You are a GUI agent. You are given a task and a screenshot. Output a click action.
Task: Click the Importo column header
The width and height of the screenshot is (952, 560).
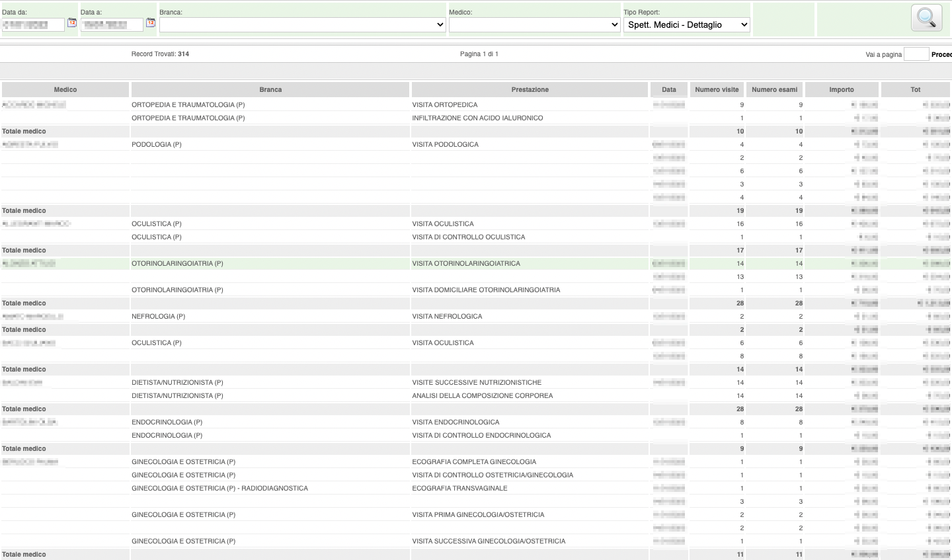pos(842,89)
